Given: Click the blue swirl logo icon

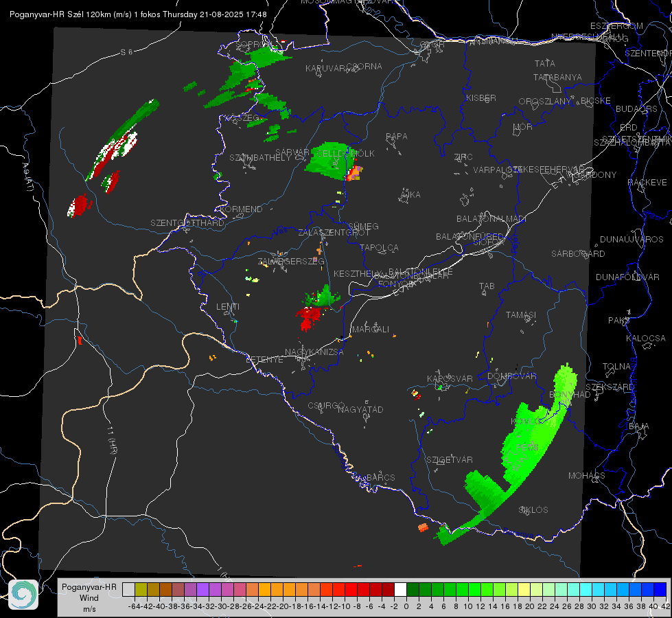Looking at the screenshot, I should point(23,595).
